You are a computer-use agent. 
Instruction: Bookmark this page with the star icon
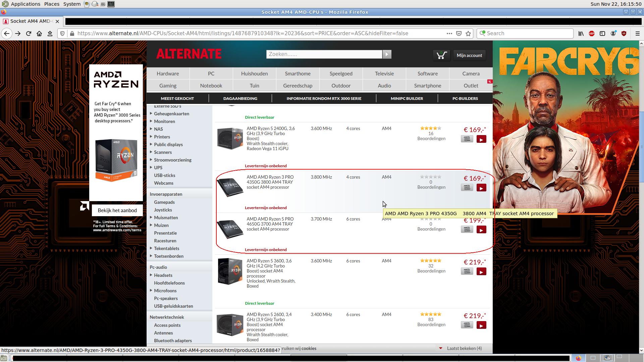468,34
